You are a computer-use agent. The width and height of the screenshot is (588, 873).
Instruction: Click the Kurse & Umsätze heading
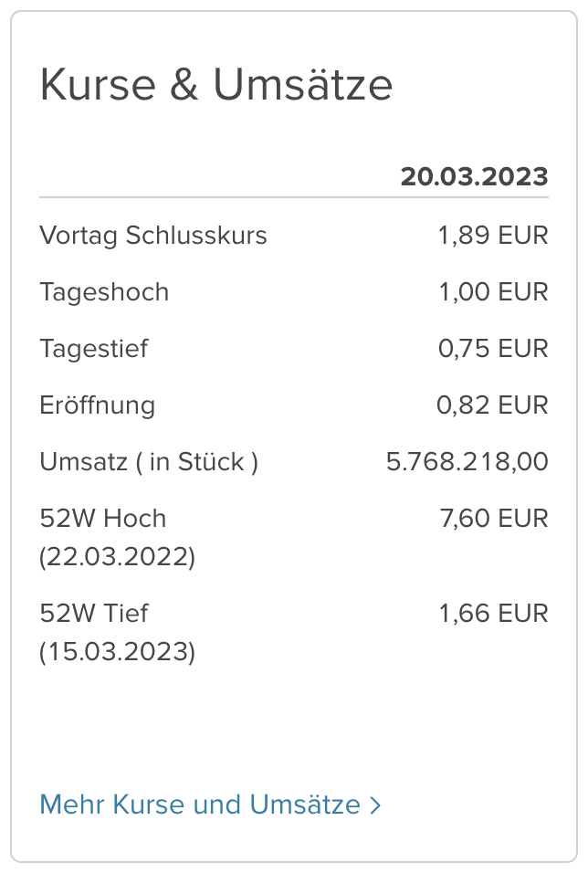pyautogui.click(x=215, y=84)
